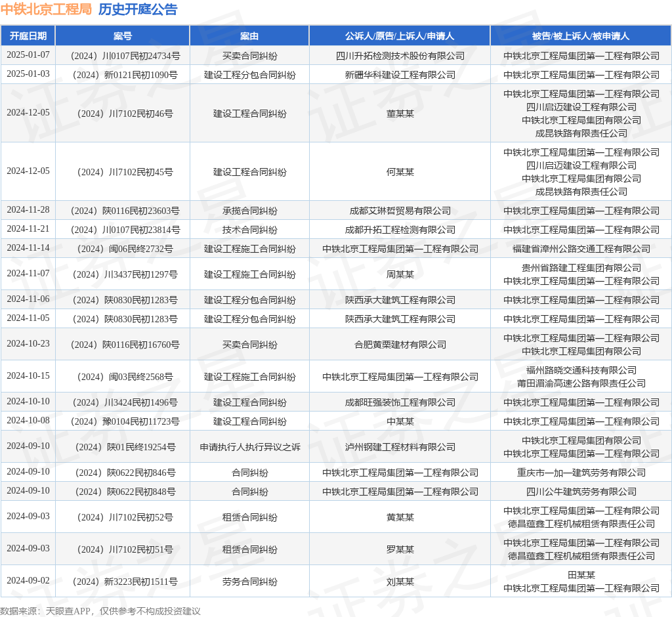Image resolution: width=672 pixels, height=617 pixels.
Task: Click plaintiff 何某某
Action: [400, 172]
